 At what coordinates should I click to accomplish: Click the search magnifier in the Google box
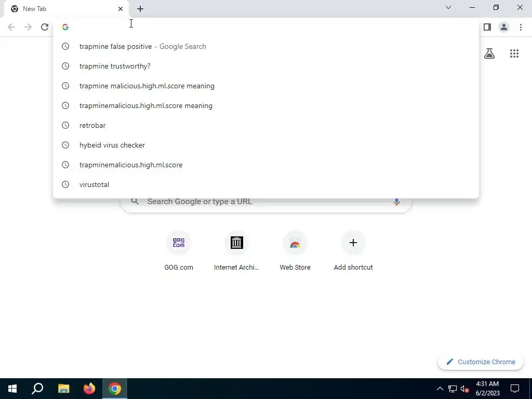tap(135, 202)
